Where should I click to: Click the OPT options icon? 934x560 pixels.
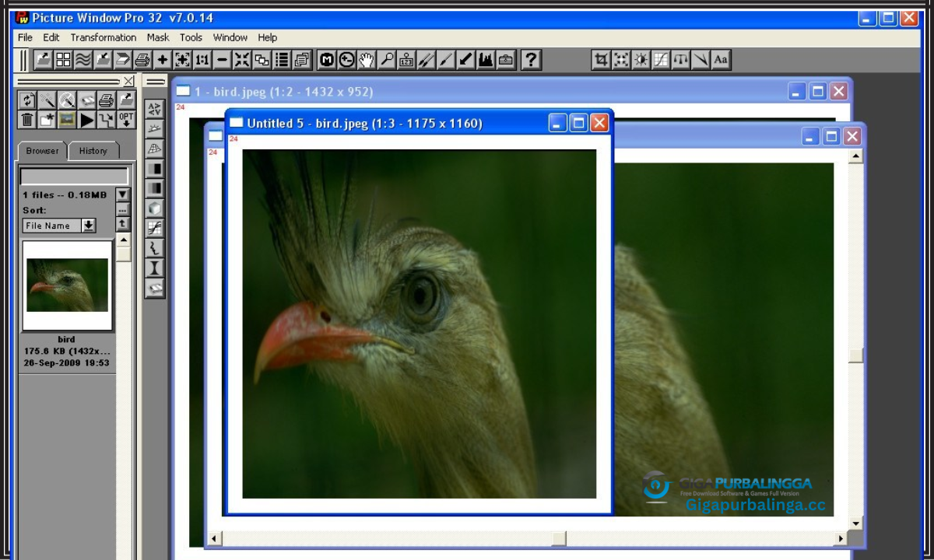tap(126, 119)
